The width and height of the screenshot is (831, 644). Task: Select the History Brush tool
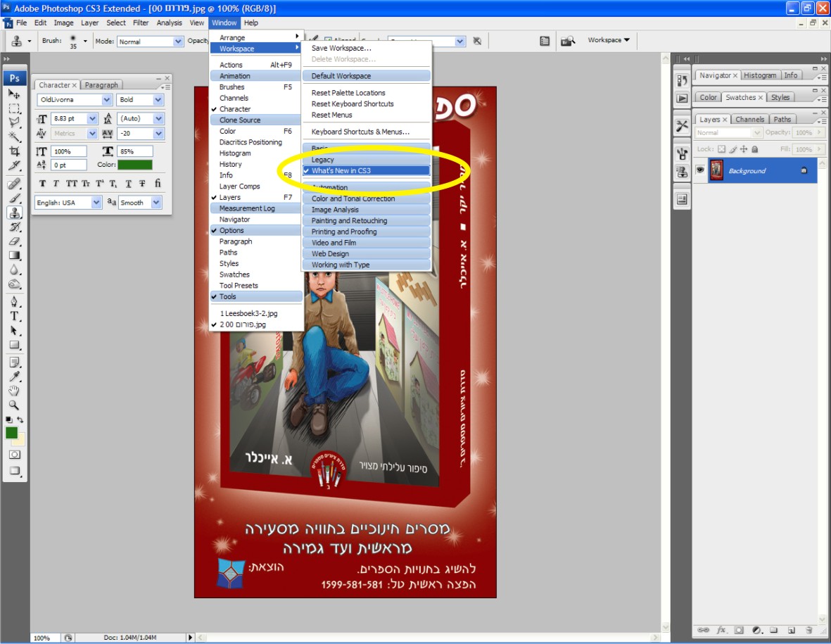point(14,227)
